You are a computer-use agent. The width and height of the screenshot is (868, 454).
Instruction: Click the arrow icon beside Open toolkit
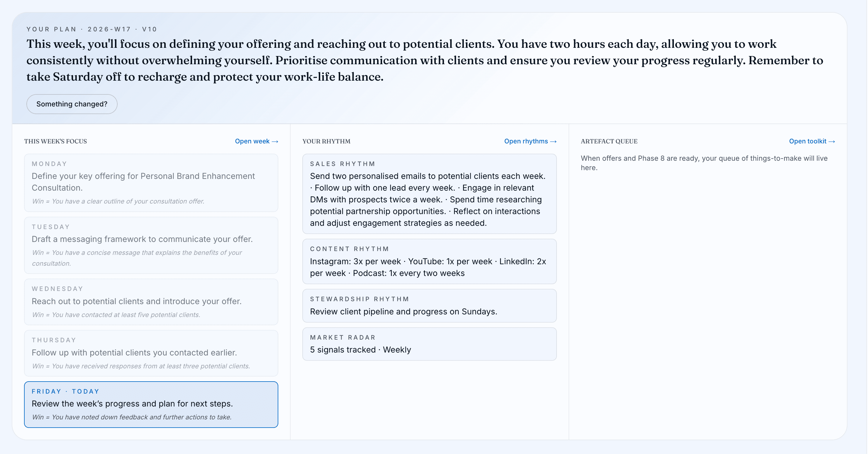(832, 142)
